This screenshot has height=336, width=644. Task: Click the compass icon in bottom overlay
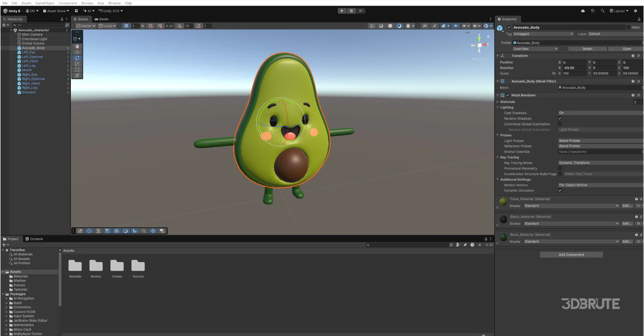(80, 231)
